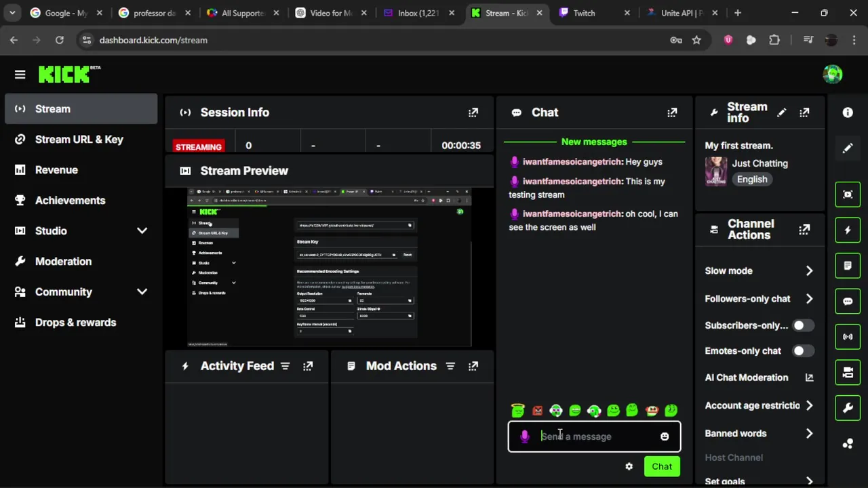This screenshot has width=868, height=488.
Task: Click the Just Chatting category
Action: pyautogui.click(x=759, y=163)
